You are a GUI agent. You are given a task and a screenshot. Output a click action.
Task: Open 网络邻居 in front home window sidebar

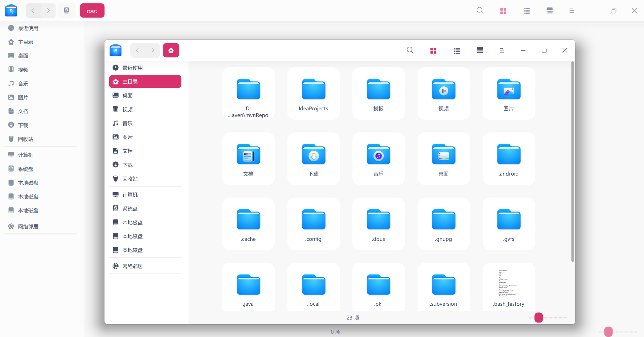[145, 266]
